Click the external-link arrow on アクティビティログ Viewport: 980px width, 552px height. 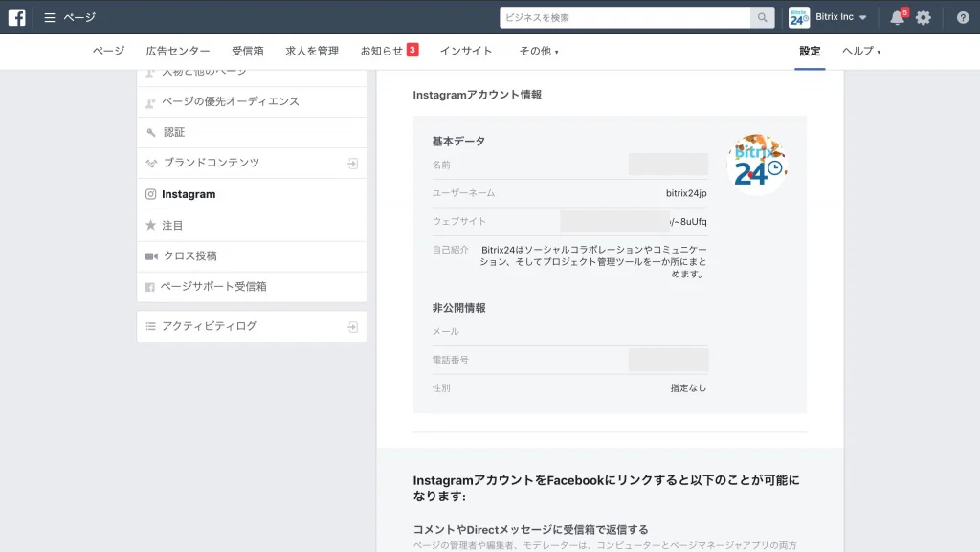[x=355, y=325]
